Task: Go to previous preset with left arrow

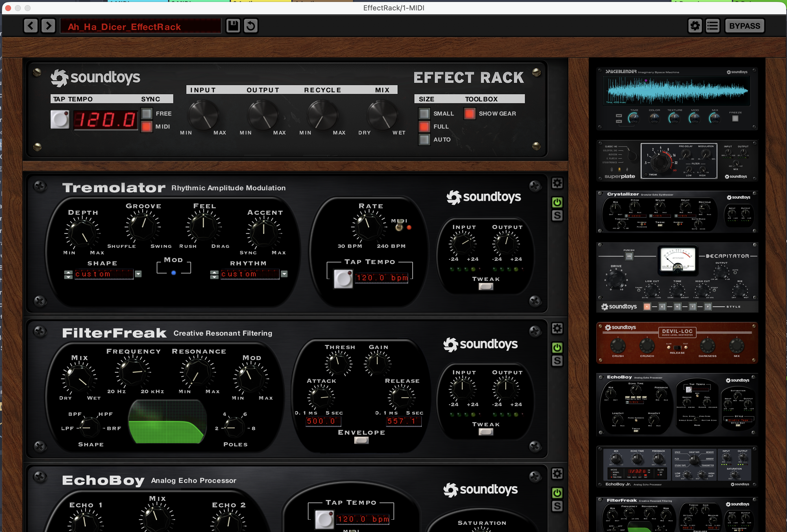Action: (x=30, y=26)
